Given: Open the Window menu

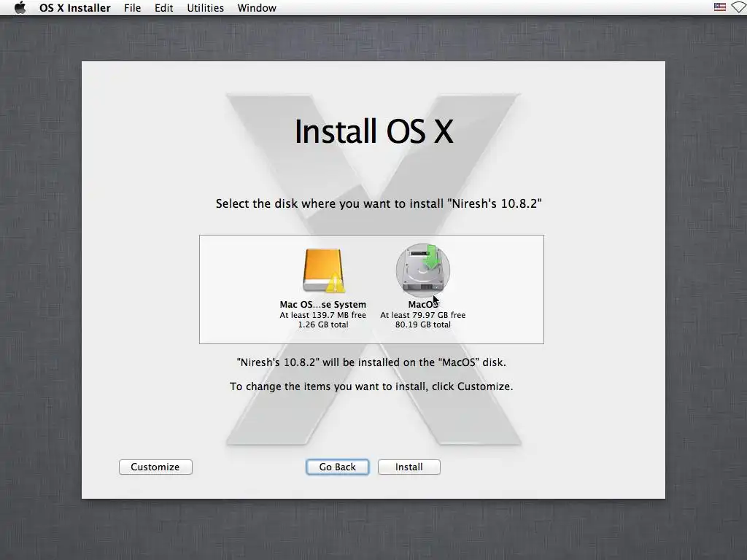Looking at the screenshot, I should point(257,8).
